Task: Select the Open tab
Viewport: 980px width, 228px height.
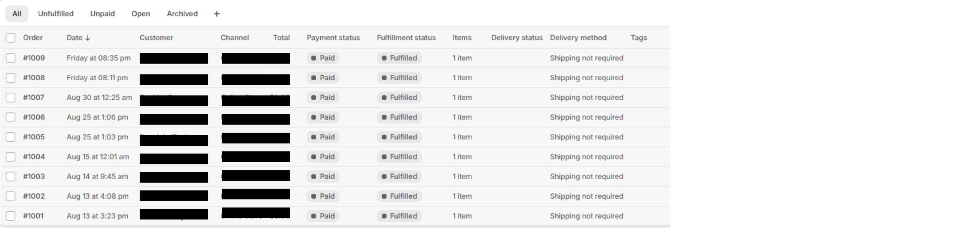Action: (141, 14)
